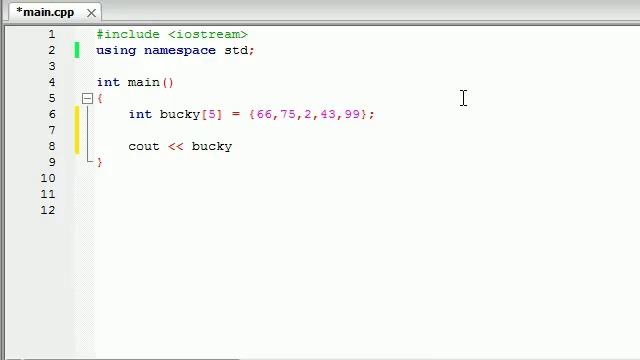Select line number 5 in gutter

(52, 98)
